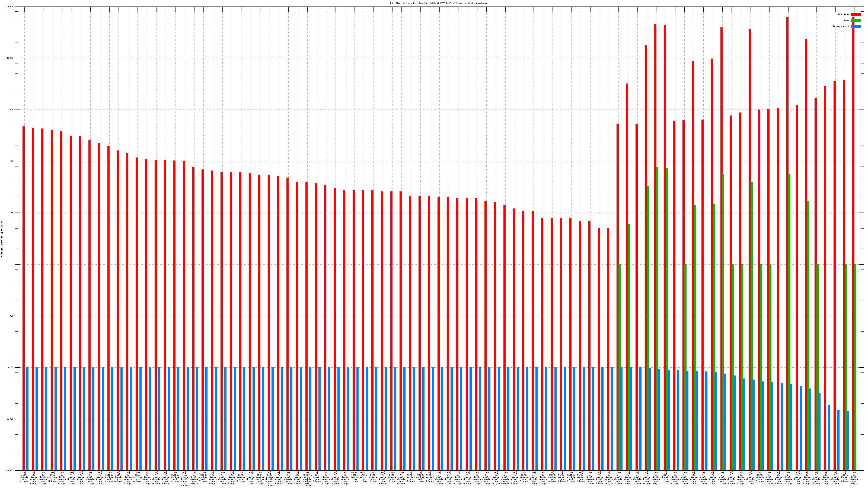Image resolution: width=868 pixels, height=488 pixels.
Task: Click the tallest green Spam bar
Action: (657, 318)
